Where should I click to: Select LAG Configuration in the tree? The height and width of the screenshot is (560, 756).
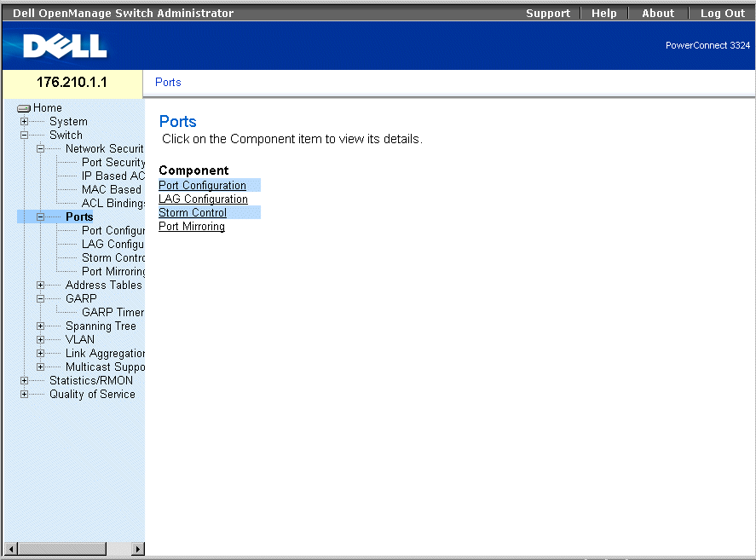click(113, 244)
